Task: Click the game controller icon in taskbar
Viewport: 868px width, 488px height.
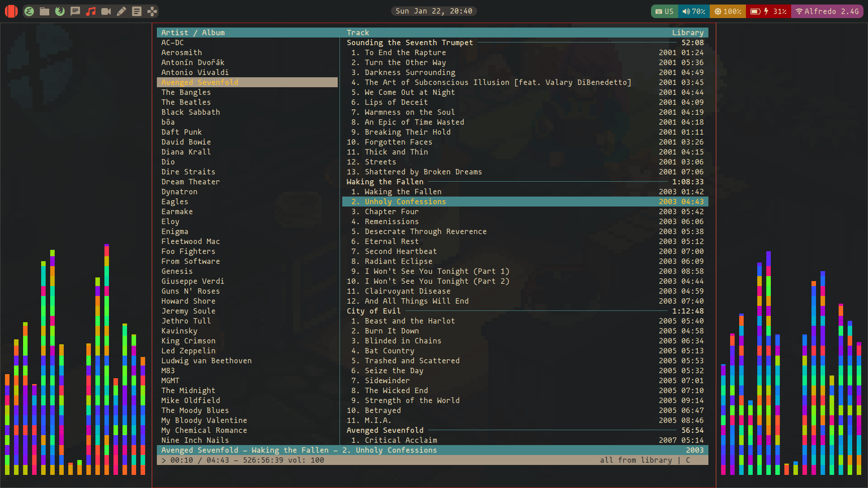Action: click(x=153, y=11)
